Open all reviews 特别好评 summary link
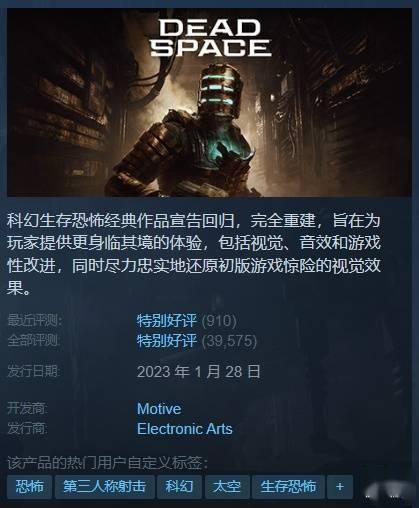 167,341
